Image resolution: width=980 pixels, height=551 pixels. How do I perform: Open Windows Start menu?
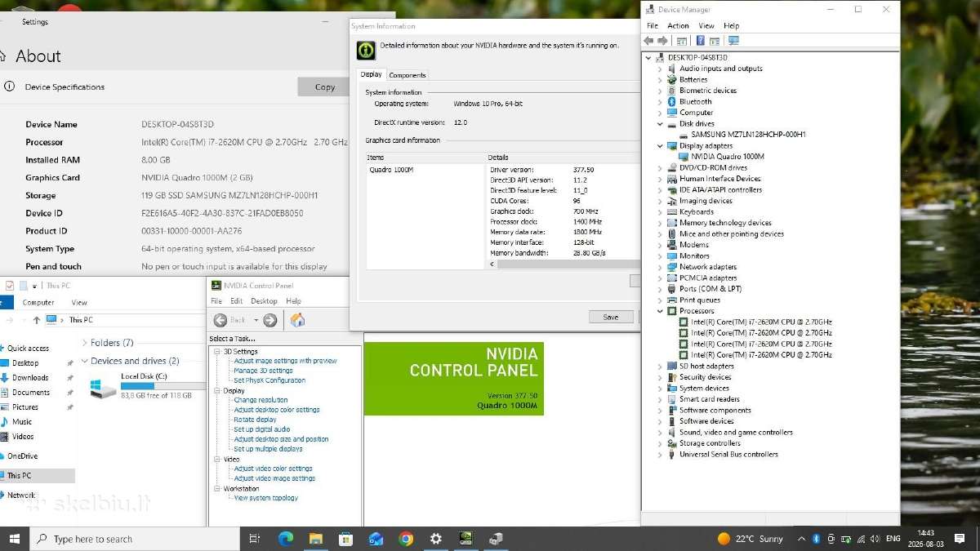[14, 539]
